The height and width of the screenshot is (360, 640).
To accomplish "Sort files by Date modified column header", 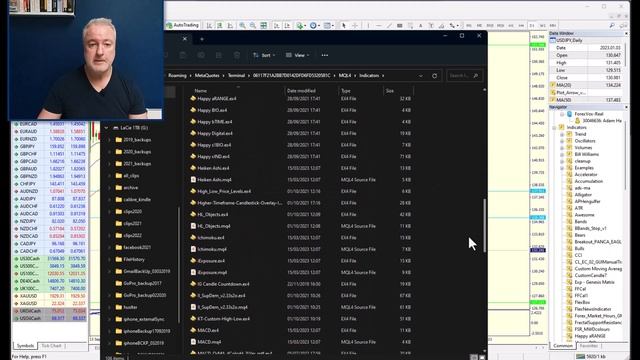I will (301, 91).
